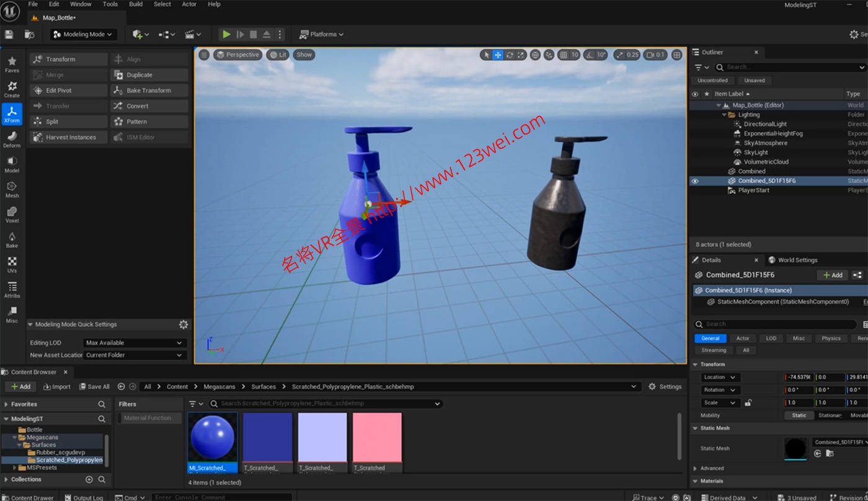Toggle visibility eye for Combined_5D1F15F6

click(x=694, y=181)
